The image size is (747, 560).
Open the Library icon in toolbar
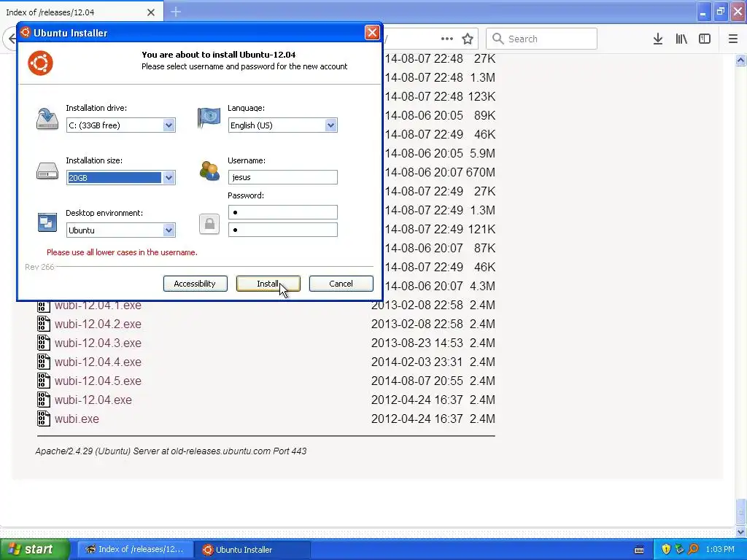(x=681, y=39)
